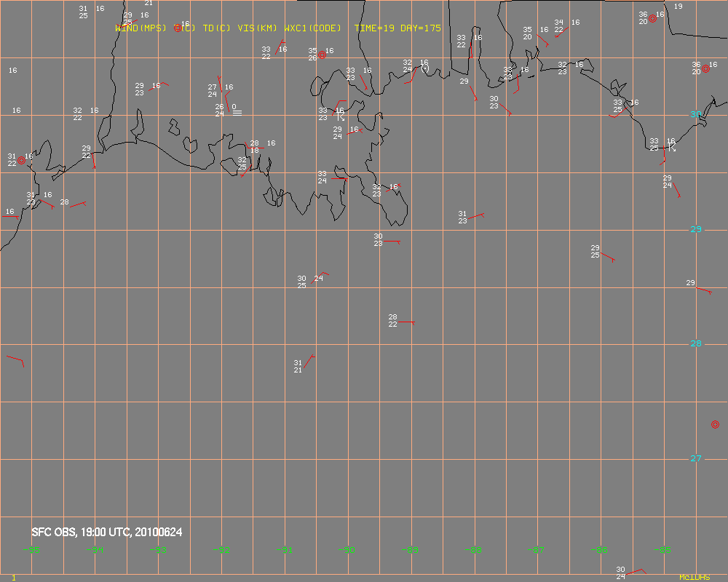728x582 pixels.
Task: Click the wind barb at station 31 21
Action: tap(309, 361)
